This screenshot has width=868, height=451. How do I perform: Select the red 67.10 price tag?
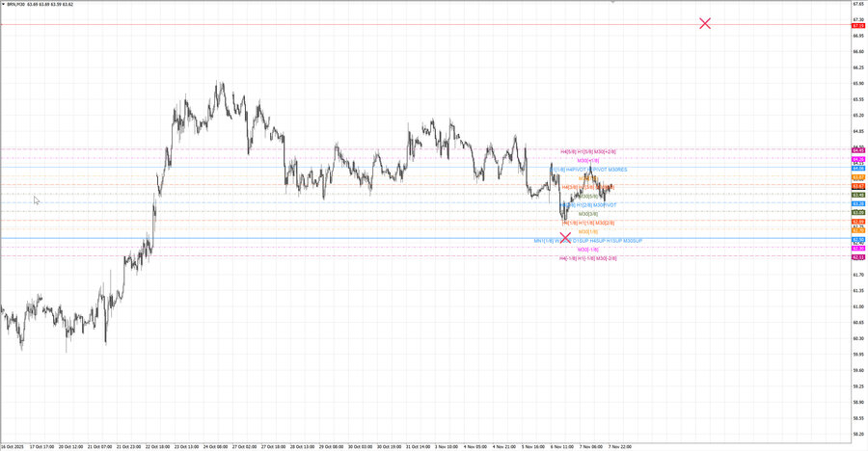[x=857, y=25]
